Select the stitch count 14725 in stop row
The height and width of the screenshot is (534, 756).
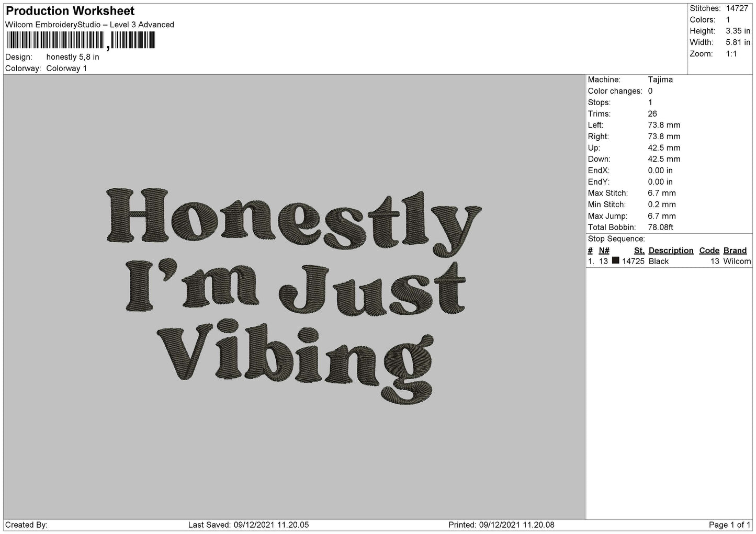pyautogui.click(x=633, y=262)
